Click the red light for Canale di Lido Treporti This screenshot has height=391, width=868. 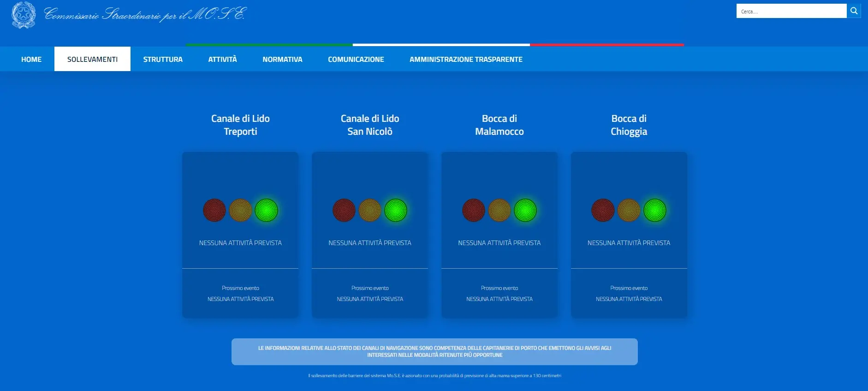pos(214,211)
